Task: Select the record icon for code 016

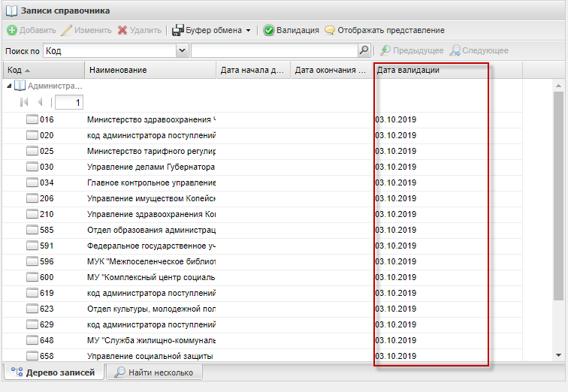Action: (32, 119)
